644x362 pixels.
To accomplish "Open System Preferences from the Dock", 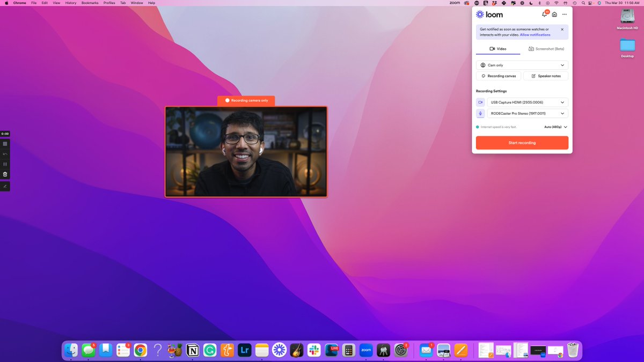I will [400, 350].
